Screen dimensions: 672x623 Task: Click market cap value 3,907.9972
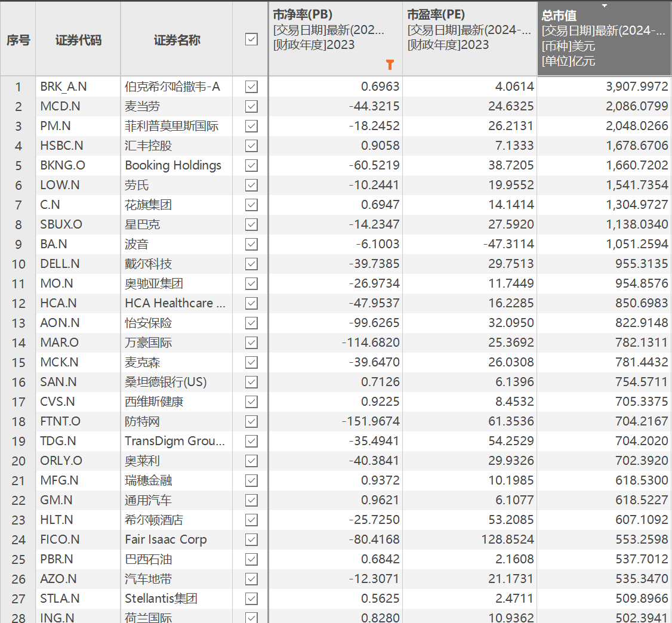click(637, 87)
